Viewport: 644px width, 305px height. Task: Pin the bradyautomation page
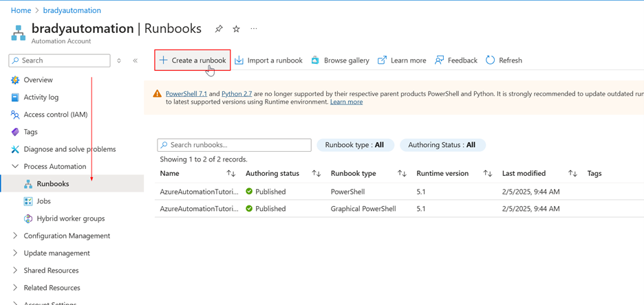point(219,29)
